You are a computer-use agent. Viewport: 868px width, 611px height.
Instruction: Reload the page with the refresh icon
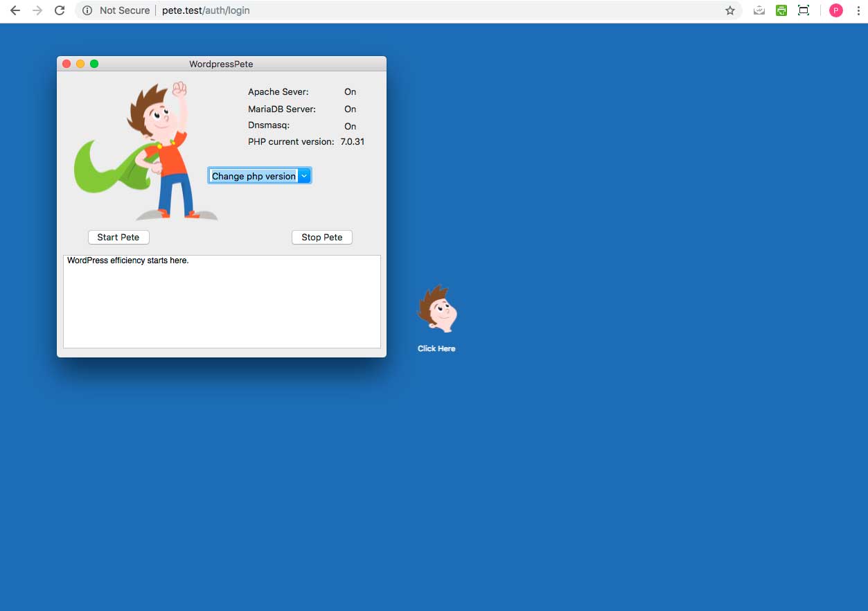pos(60,10)
